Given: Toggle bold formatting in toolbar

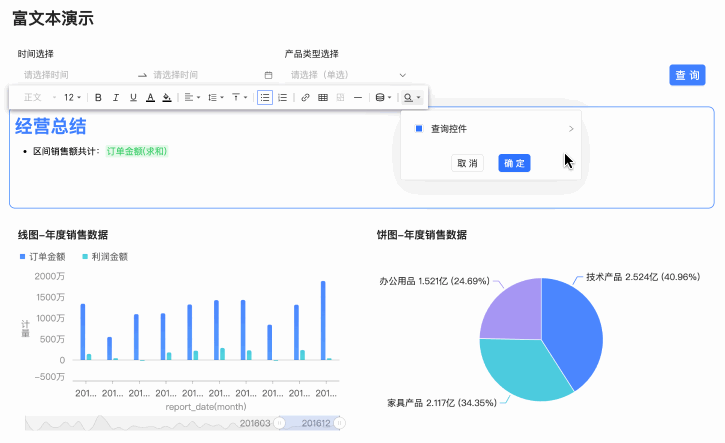Looking at the screenshot, I should [x=98, y=98].
